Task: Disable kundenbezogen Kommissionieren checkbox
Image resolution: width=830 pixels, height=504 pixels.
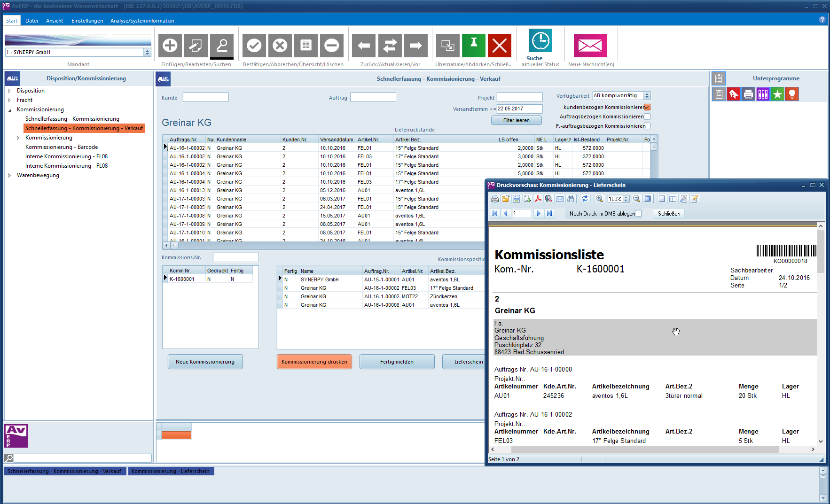Action: pos(647,107)
